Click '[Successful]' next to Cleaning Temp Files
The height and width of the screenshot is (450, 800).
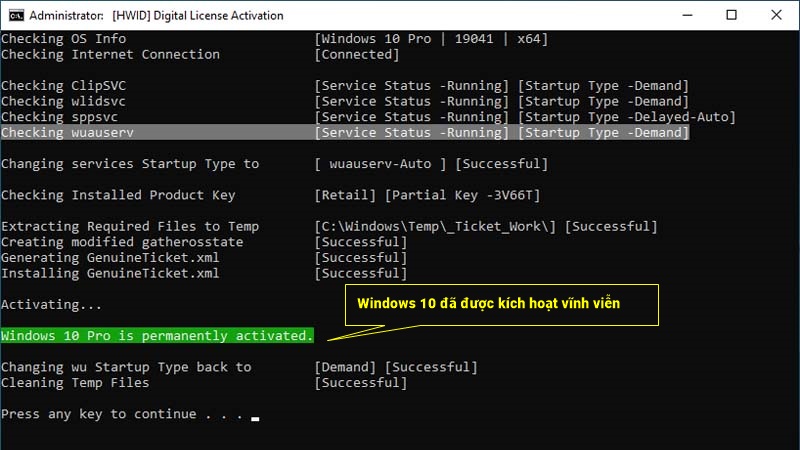click(x=361, y=383)
